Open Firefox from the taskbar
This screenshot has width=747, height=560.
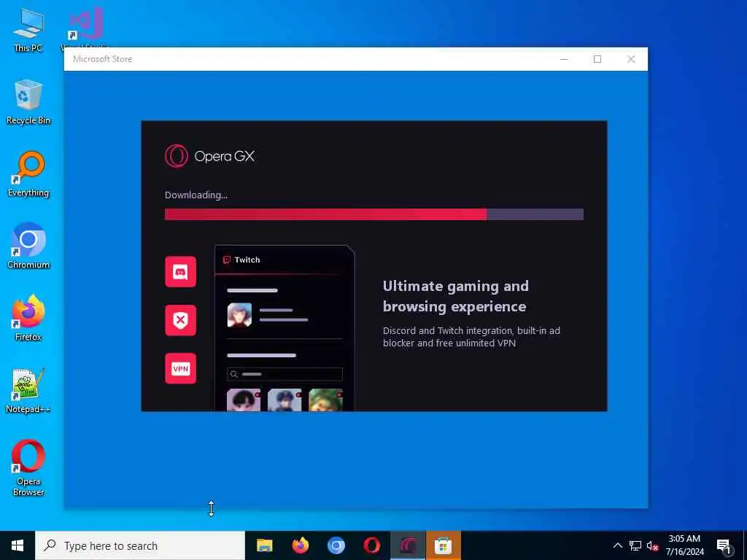[300, 545]
